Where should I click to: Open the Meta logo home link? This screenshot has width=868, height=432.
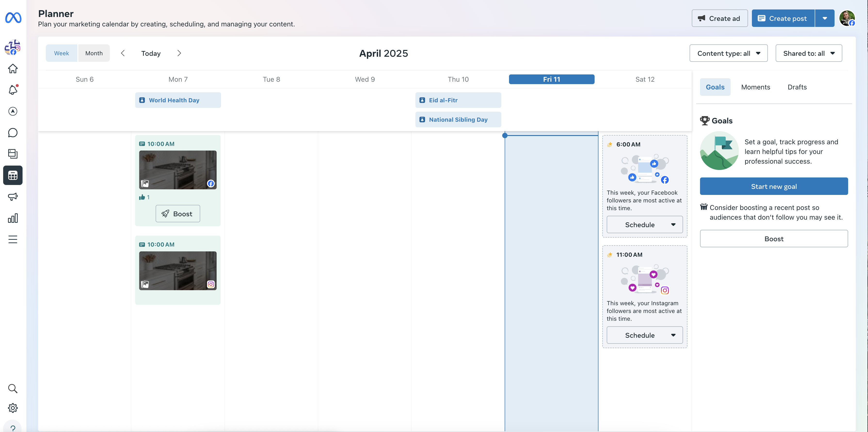point(13,17)
